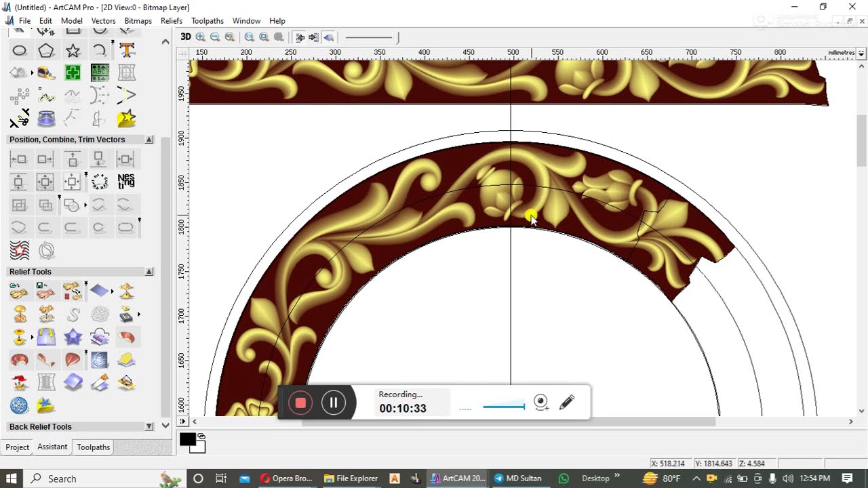Click the yellow arrow fold relief icon
The height and width of the screenshot is (488, 868).
click(x=46, y=337)
